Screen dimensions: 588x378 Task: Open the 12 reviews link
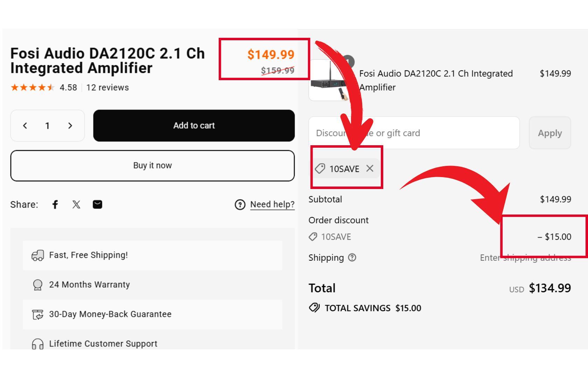pyautogui.click(x=107, y=87)
